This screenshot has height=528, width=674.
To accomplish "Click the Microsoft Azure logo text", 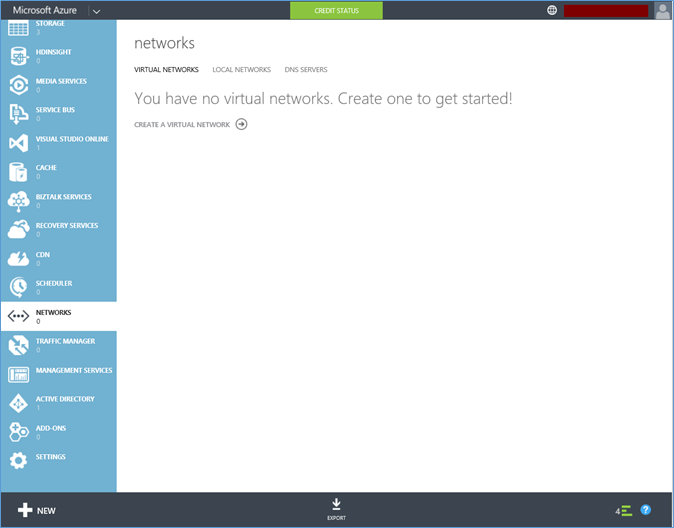I will coord(45,10).
